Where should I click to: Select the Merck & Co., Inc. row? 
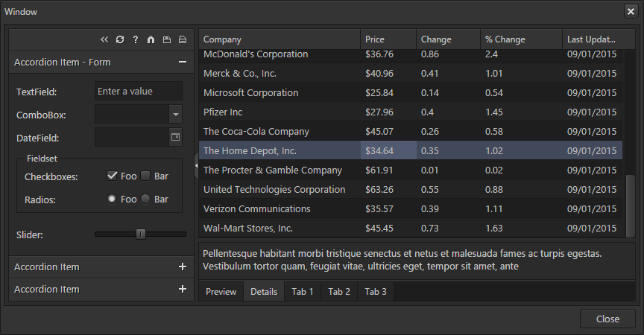411,74
